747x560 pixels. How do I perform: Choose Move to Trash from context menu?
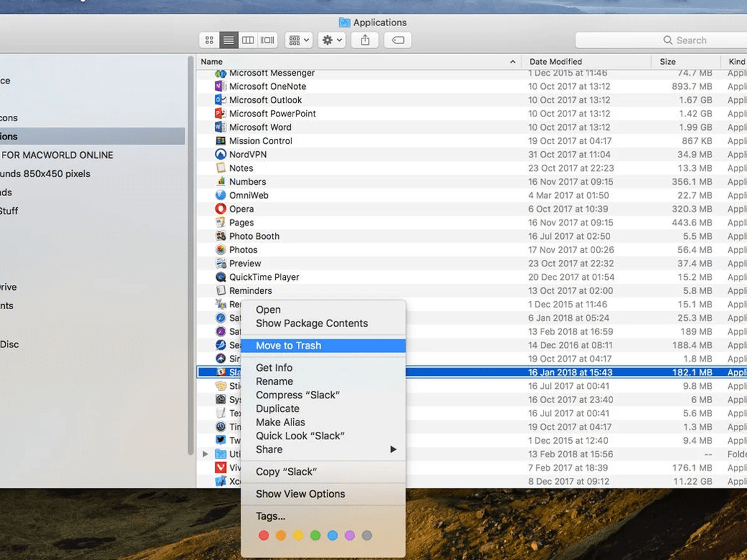289,345
